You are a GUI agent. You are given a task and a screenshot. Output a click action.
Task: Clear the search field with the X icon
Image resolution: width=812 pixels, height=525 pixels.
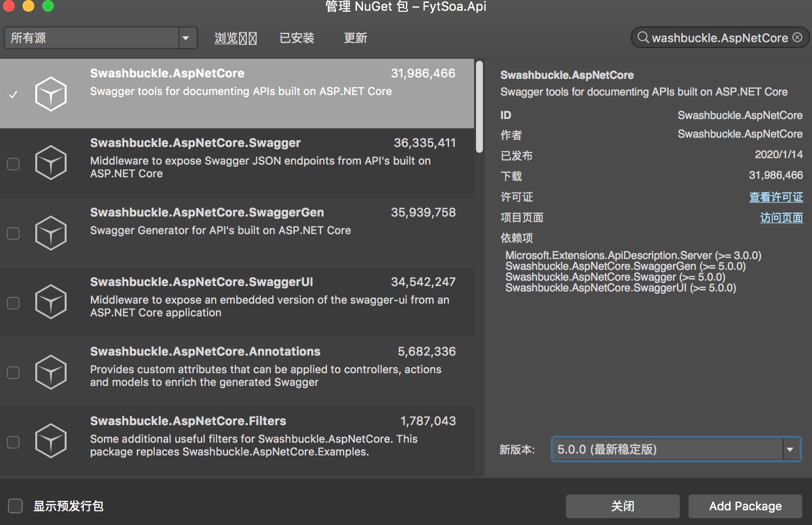[797, 37]
